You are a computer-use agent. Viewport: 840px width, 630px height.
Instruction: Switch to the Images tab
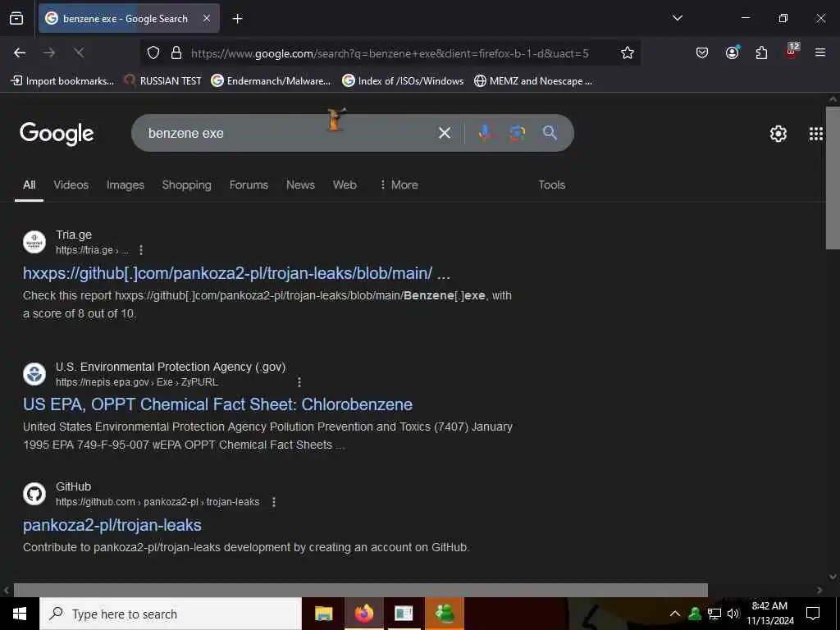coord(126,185)
